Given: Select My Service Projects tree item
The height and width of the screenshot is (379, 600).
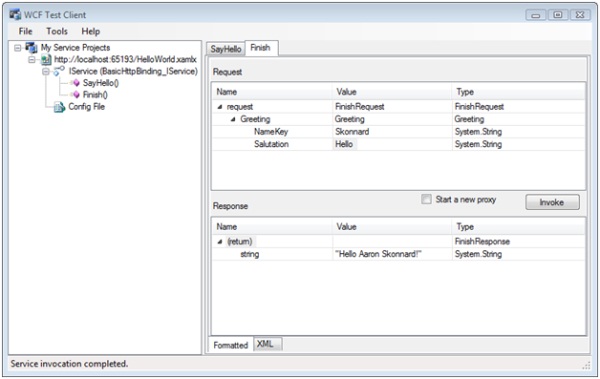Looking at the screenshot, I should (x=75, y=47).
